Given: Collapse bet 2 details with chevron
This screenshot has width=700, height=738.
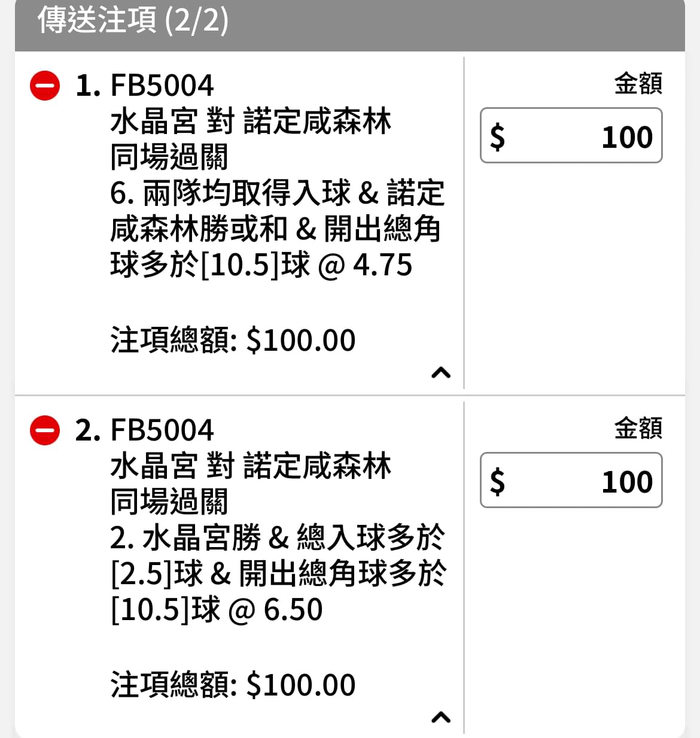Looking at the screenshot, I should tap(441, 717).
